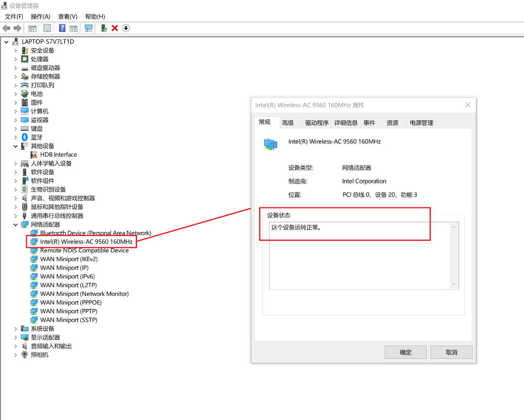
Task: Click the properties sheet toolbar icon
Action: click(x=47, y=28)
